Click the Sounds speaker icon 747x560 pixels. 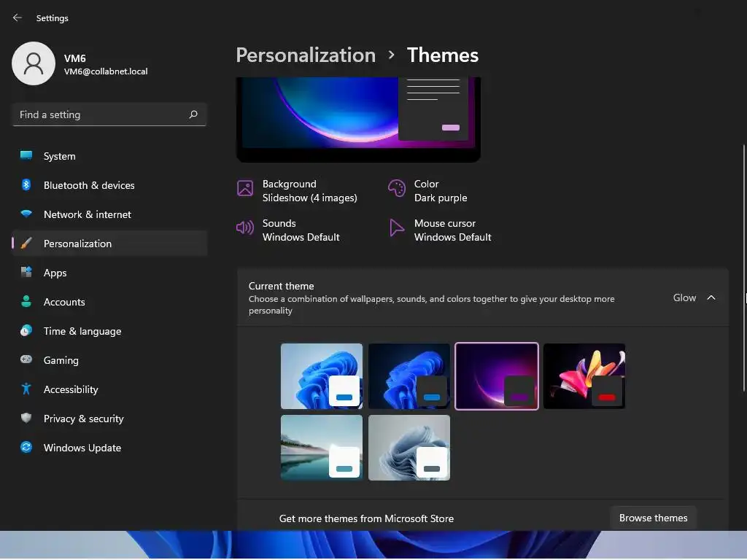[245, 227]
